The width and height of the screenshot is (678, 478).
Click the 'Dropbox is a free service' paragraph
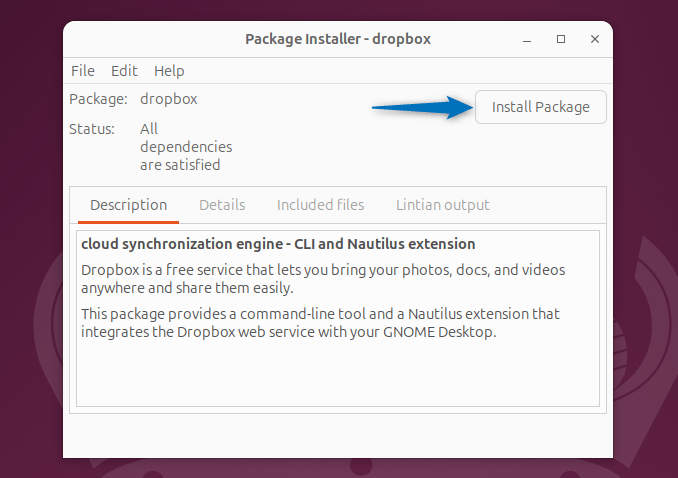(322, 279)
